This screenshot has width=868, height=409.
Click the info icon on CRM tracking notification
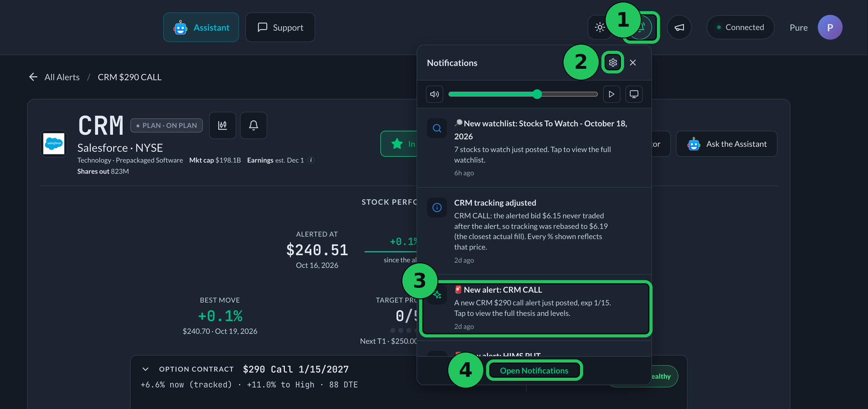(x=437, y=208)
